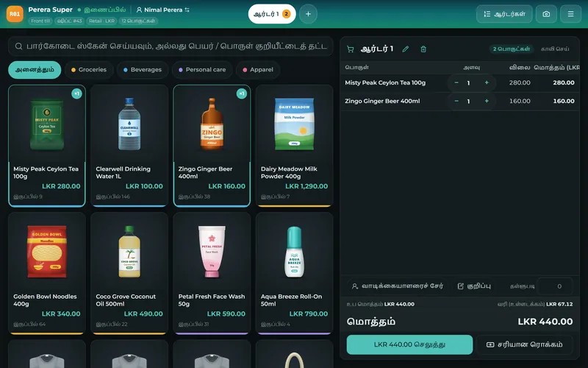This screenshot has width=588, height=368.
Task: Click the cart icon beside ஆர்டர் 1
Action: [x=351, y=49]
